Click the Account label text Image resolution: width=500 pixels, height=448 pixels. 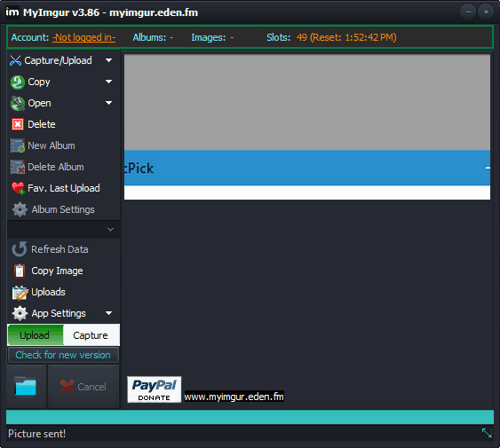pyautogui.click(x=30, y=37)
